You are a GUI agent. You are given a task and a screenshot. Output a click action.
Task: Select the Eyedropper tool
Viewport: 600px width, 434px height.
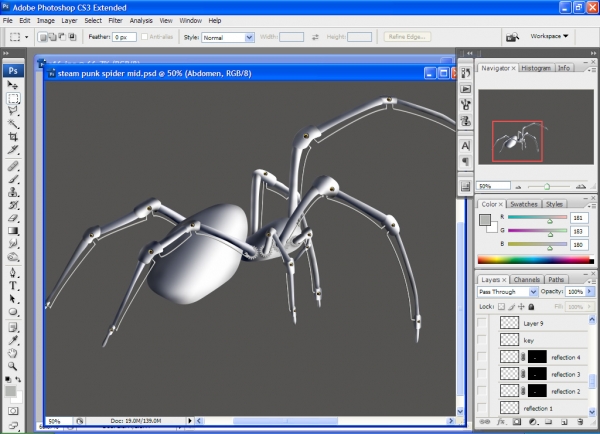pos(13,340)
